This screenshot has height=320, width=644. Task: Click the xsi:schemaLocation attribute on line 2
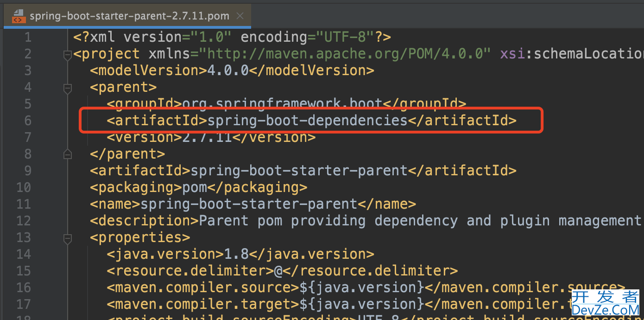pyautogui.click(x=571, y=54)
